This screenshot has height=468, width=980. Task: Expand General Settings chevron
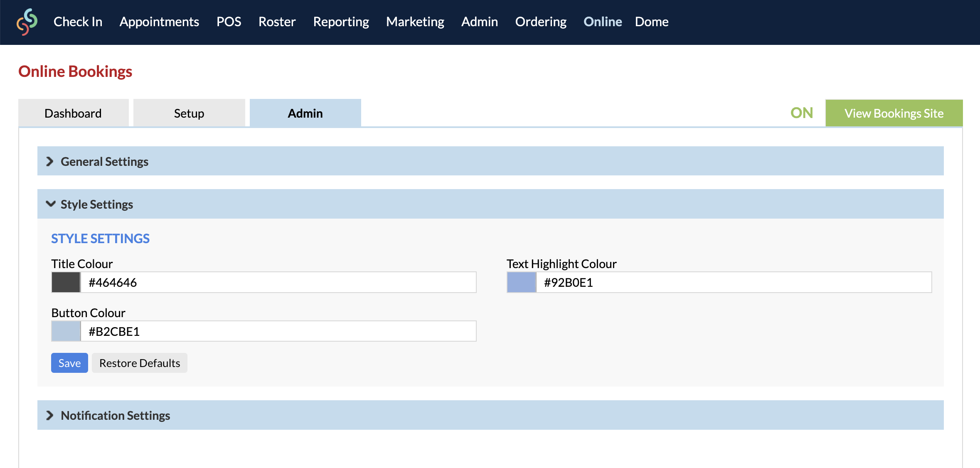point(49,161)
